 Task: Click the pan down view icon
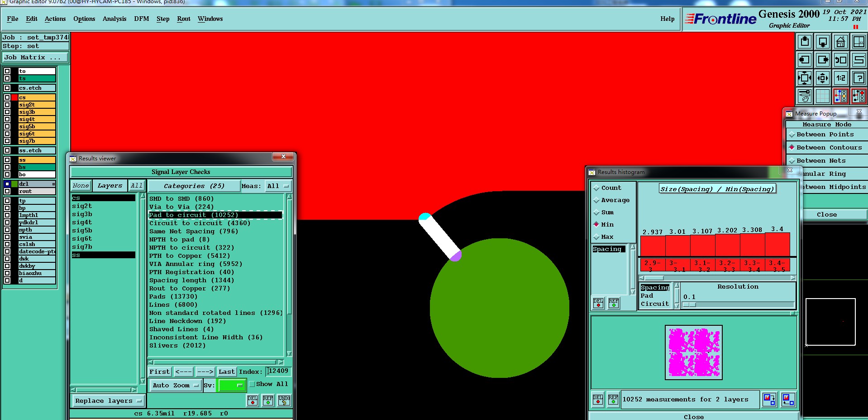click(x=823, y=42)
